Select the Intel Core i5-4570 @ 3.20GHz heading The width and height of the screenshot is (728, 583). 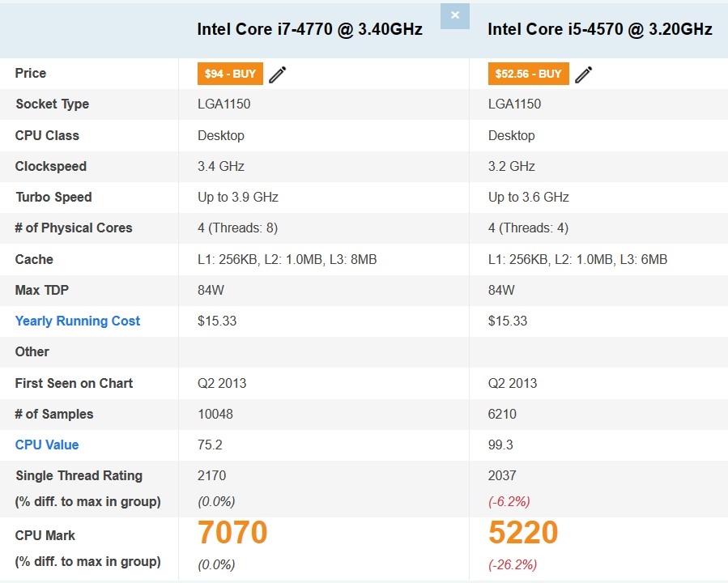pyautogui.click(x=600, y=29)
